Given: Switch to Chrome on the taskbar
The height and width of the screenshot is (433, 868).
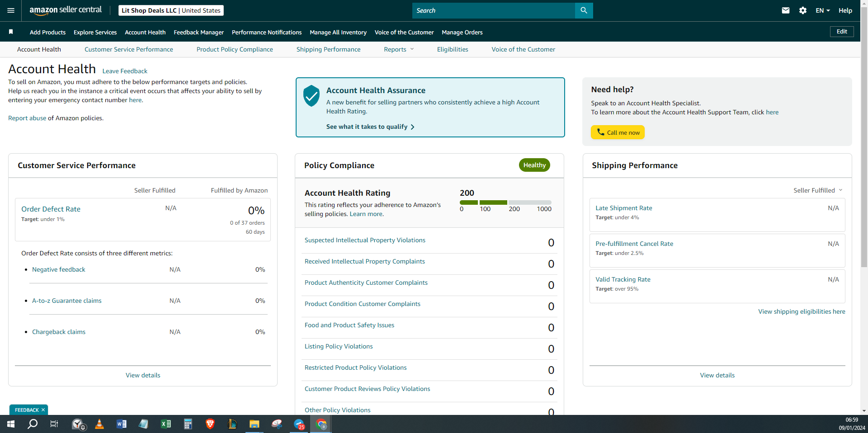Looking at the screenshot, I should (x=321, y=424).
